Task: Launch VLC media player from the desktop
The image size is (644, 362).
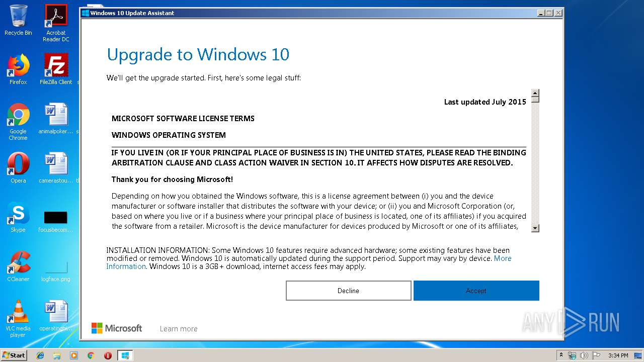Action: pos(18,319)
